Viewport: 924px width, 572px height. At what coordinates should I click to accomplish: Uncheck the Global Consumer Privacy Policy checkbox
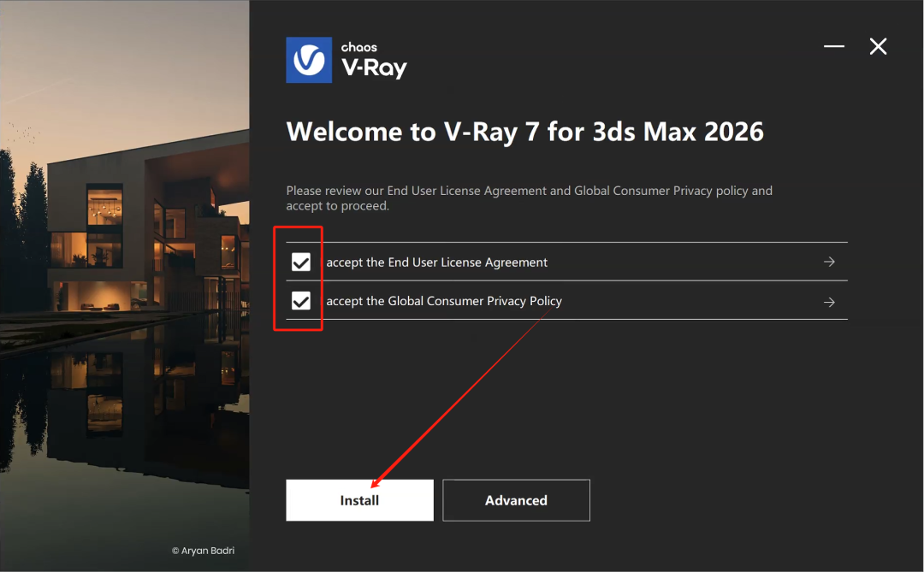[x=301, y=301]
